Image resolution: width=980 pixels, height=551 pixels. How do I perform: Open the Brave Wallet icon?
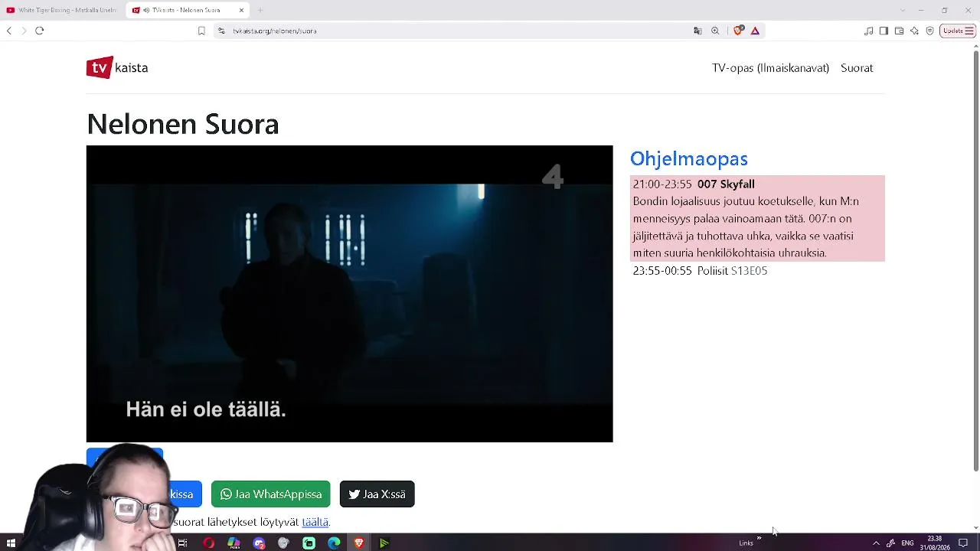pos(899,31)
